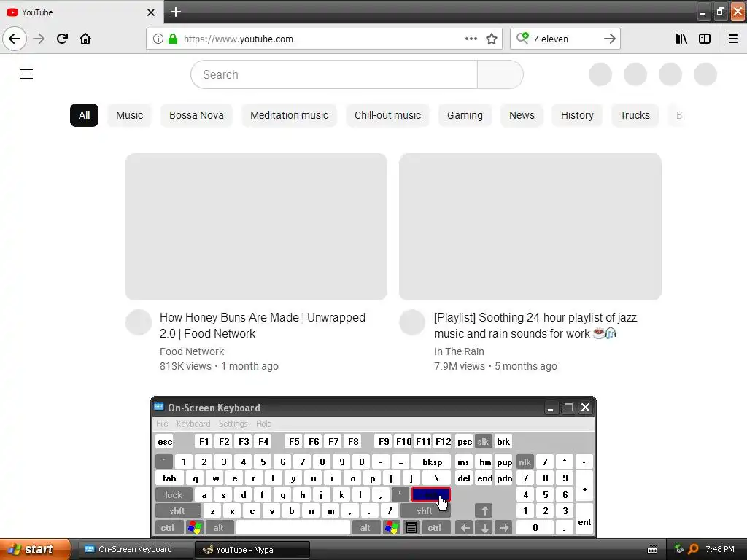Select the History filter chip
The image size is (747, 560).
(577, 115)
